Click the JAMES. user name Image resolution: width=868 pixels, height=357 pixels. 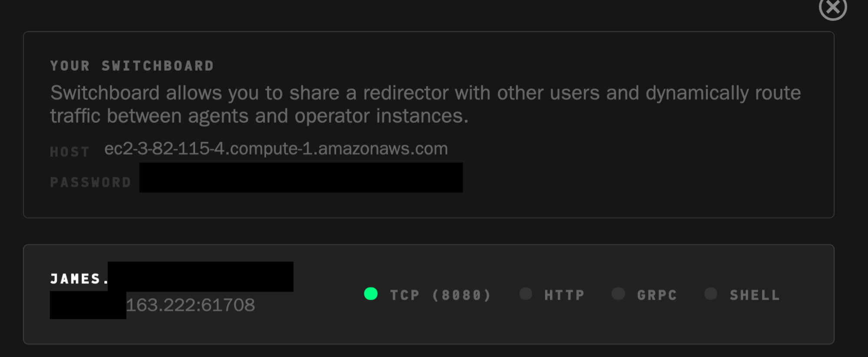click(79, 278)
